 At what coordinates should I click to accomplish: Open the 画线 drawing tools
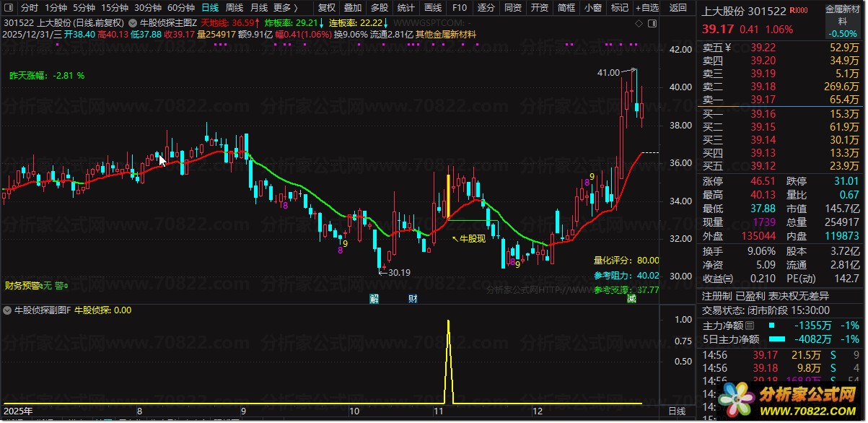[x=433, y=8]
